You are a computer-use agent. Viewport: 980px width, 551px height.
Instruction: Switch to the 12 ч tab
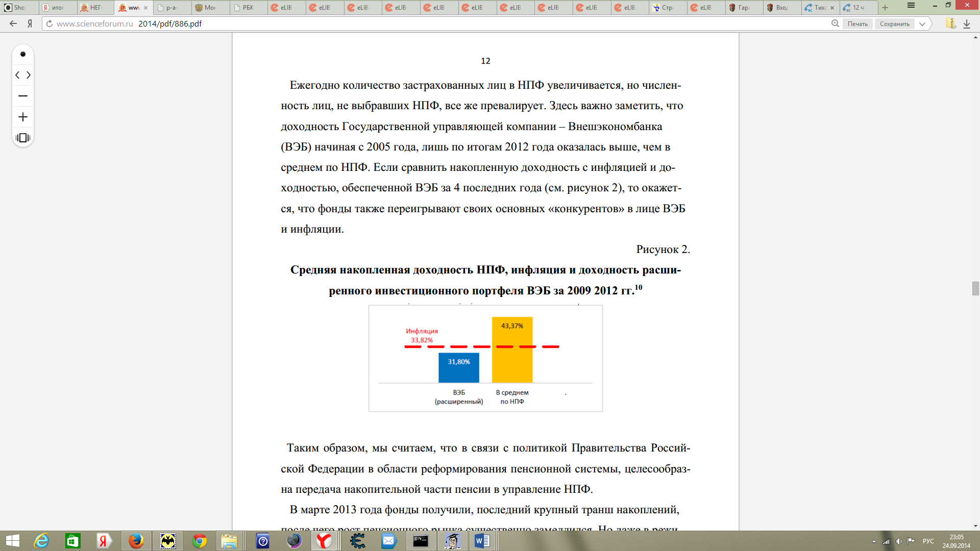pyautogui.click(x=859, y=8)
